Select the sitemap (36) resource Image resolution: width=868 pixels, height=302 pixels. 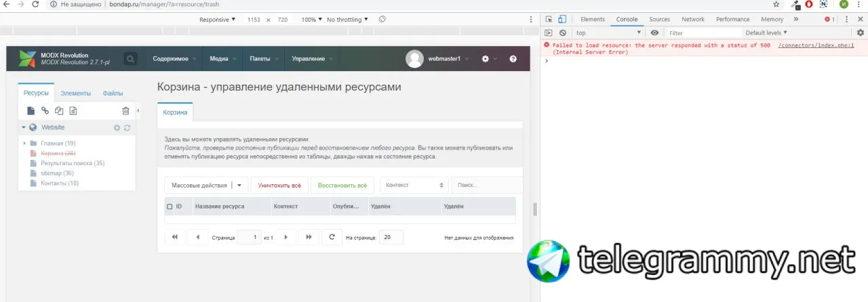(x=57, y=173)
